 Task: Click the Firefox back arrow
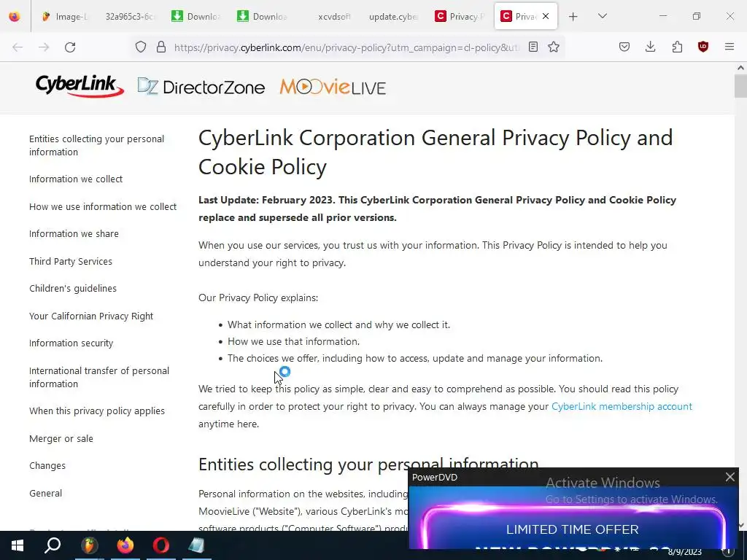pos(18,47)
